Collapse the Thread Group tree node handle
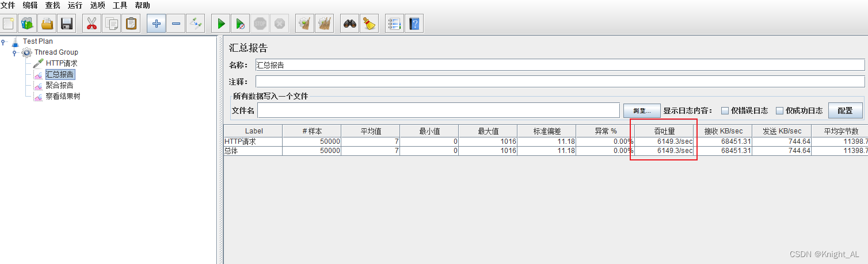868x264 pixels. click(x=14, y=52)
